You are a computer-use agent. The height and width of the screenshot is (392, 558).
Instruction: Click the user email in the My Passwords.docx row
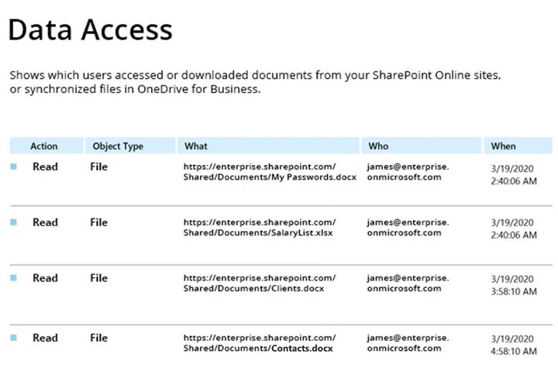(407, 172)
